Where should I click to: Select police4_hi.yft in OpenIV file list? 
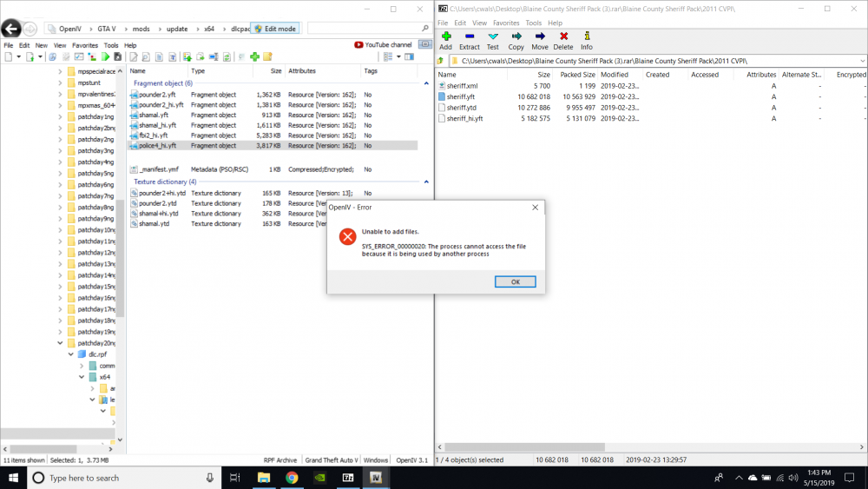(273, 146)
